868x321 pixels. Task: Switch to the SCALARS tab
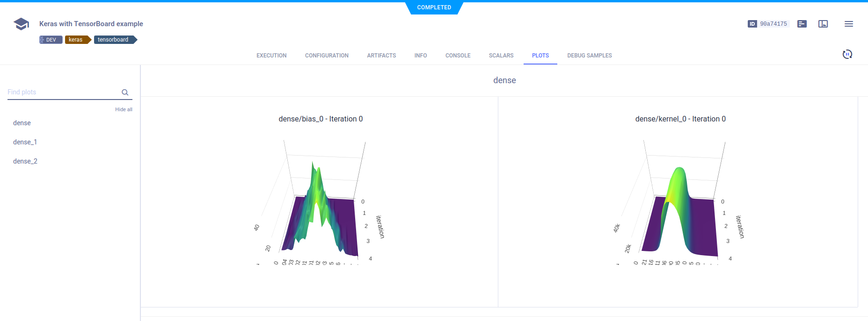(501, 56)
